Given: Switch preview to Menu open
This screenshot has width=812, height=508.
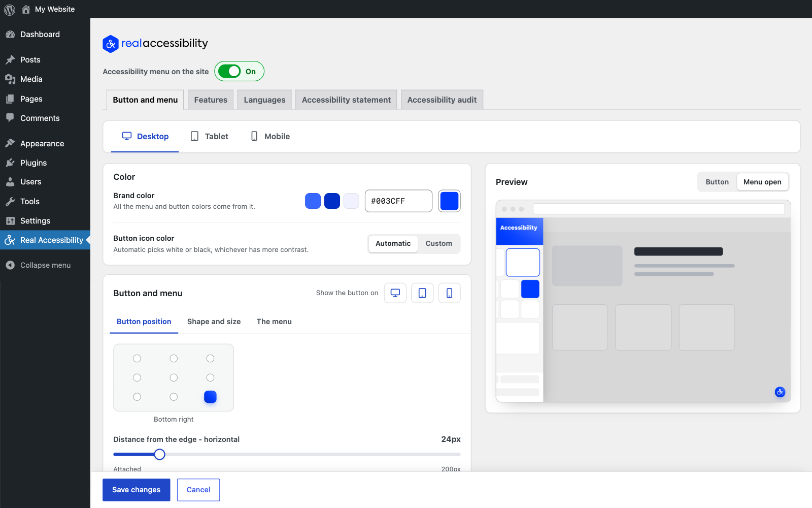Looking at the screenshot, I should click(762, 182).
